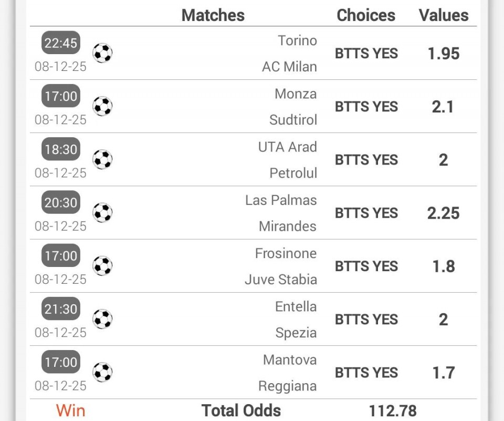Select BTTS YES for Las Palmas match

point(366,213)
